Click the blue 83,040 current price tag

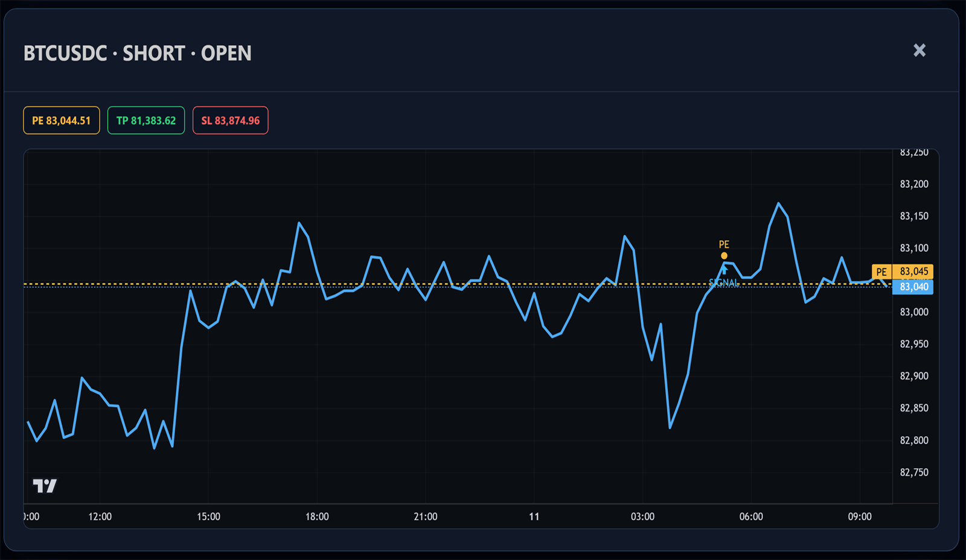click(913, 287)
